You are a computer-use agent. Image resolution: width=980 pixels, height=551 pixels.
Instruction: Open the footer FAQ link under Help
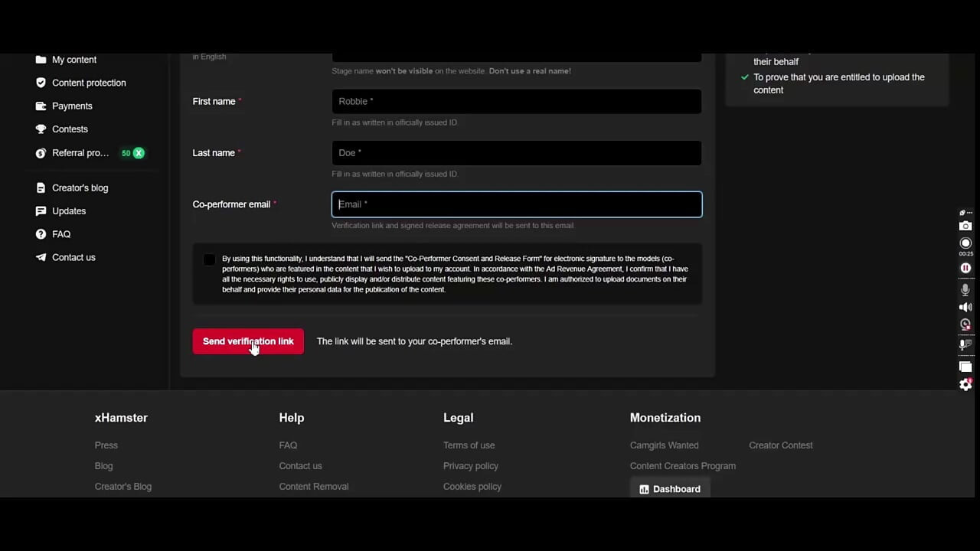(288, 445)
